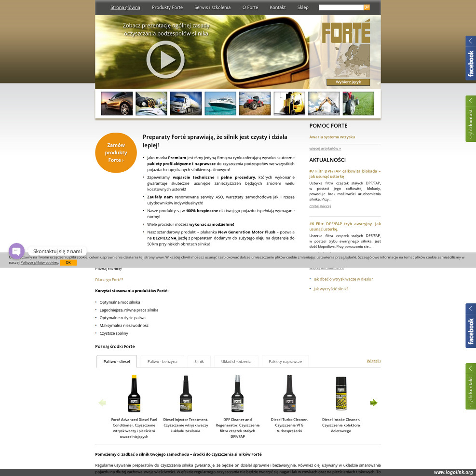Image resolution: width=476 pixels, height=476 pixels.
Task: Open the Kontakt menu item
Action: [x=277, y=7]
